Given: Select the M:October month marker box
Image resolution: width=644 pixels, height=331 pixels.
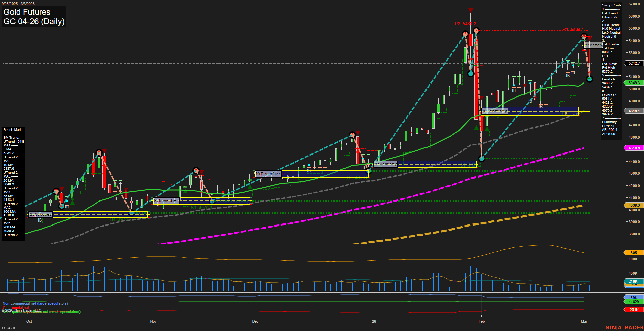Looking at the screenshot, I should (x=40, y=214).
